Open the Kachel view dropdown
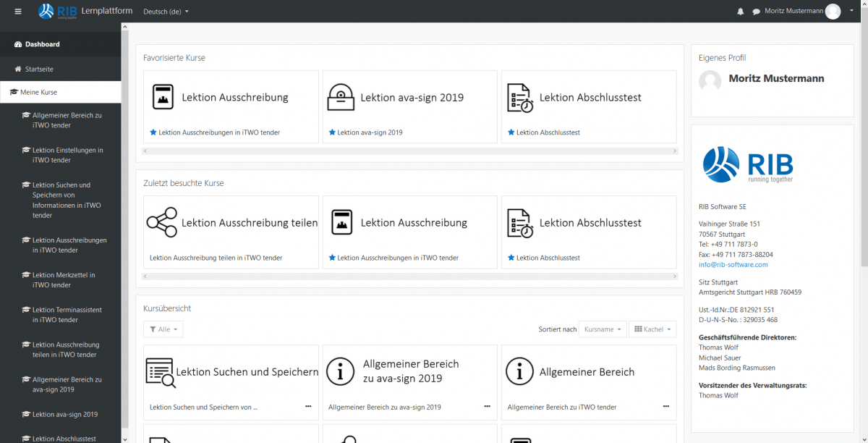The image size is (868, 443). pyautogui.click(x=652, y=329)
